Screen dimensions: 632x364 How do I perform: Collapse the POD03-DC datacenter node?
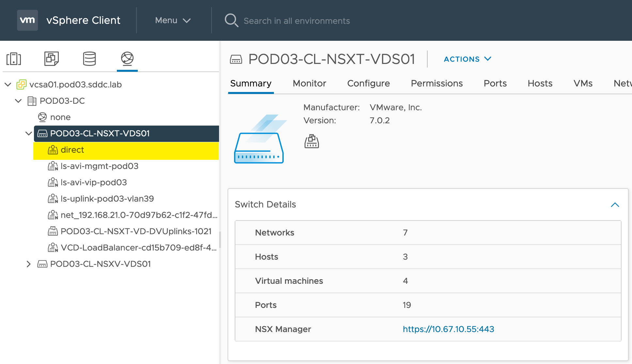18,101
